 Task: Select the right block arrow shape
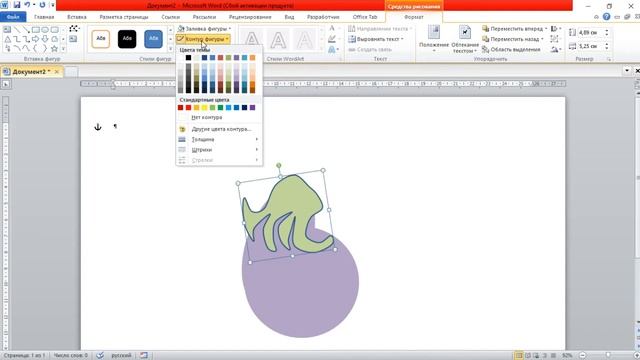click(36, 39)
